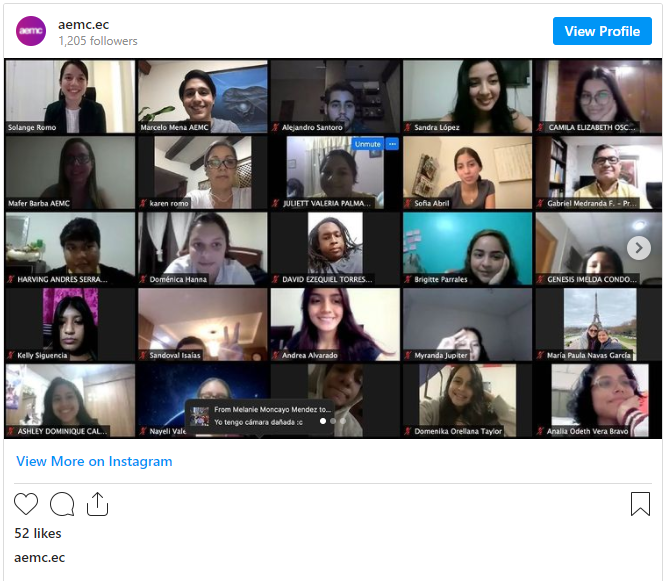The height and width of the screenshot is (581, 665).
Task: Open the View More on Instagram link
Action: (x=94, y=461)
